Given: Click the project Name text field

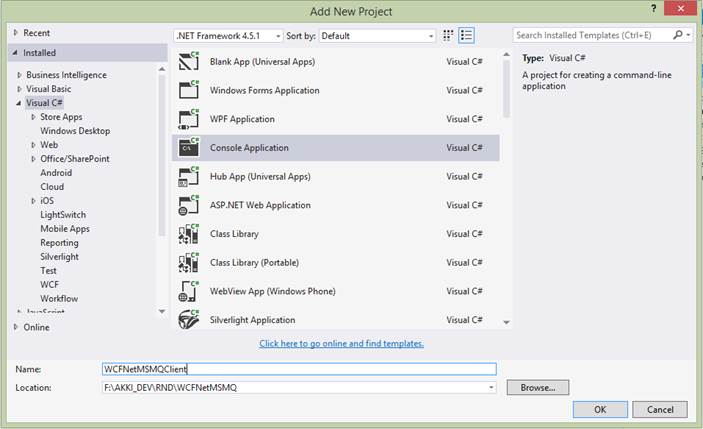Looking at the screenshot, I should [x=298, y=369].
